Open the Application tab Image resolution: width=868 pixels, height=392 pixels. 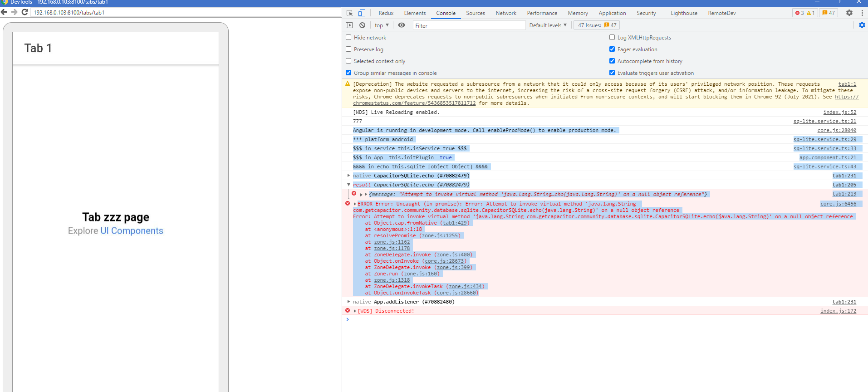(612, 13)
